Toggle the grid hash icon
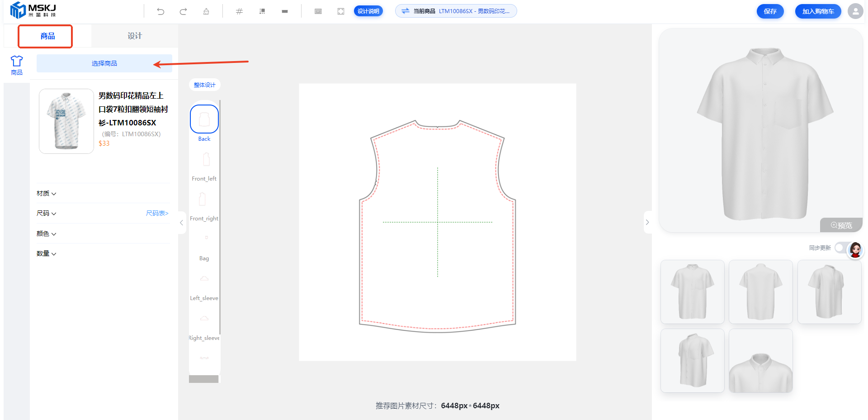 pyautogui.click(x=239, y=11)
